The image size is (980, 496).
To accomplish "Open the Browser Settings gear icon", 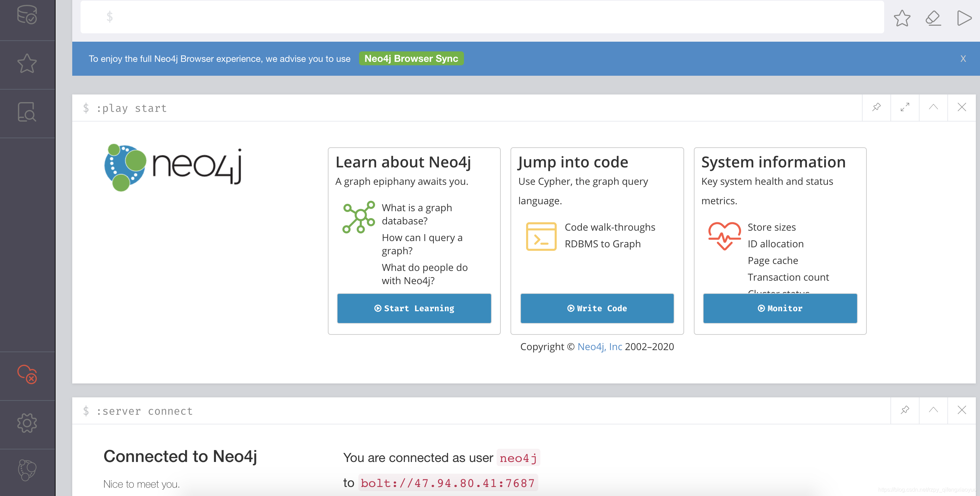I will [x=27, y=423].
